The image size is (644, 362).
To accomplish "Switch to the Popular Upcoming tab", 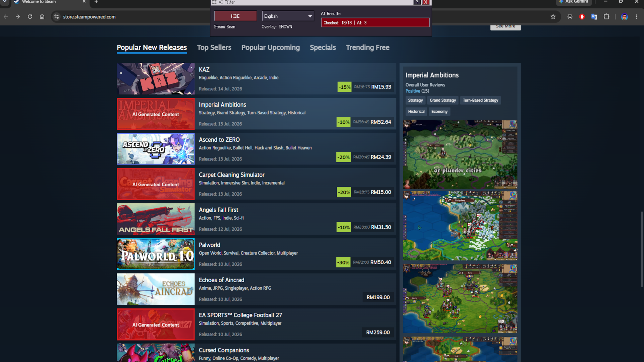I will coord(270,48).
